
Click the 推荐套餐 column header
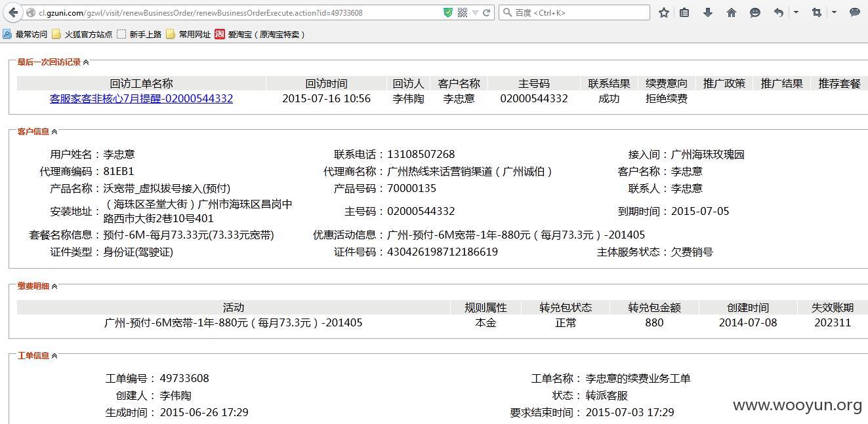[839, 83]
